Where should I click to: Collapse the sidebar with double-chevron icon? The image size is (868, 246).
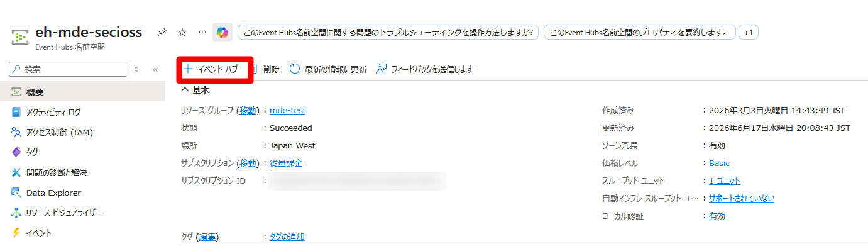[x=155, y=69]
